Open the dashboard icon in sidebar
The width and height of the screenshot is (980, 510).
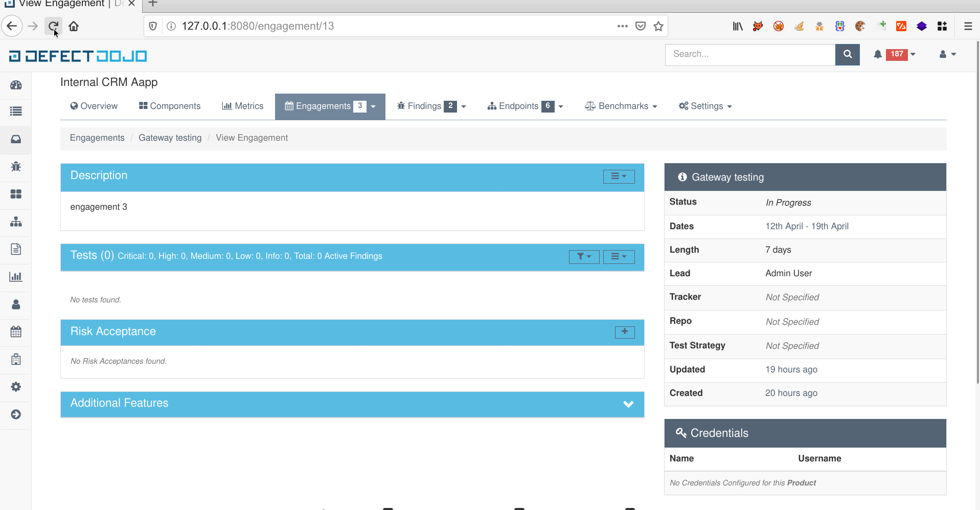(x=16, y=85)
